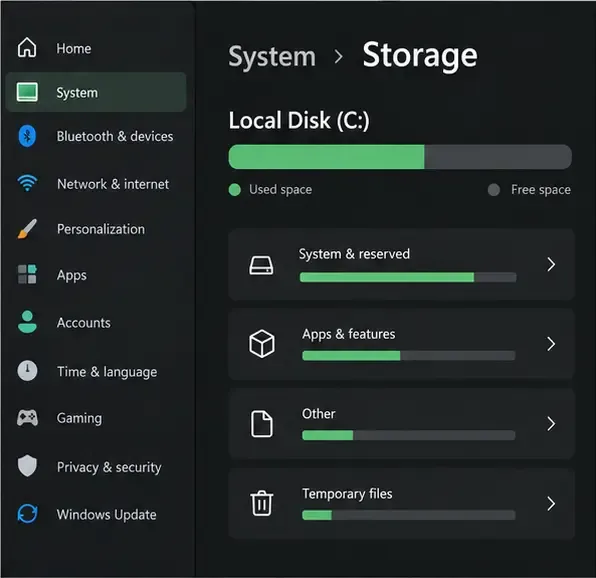Expand the Other category chevron arrow
This screenshot has width=596, height=578.
[x=551, y=424]
